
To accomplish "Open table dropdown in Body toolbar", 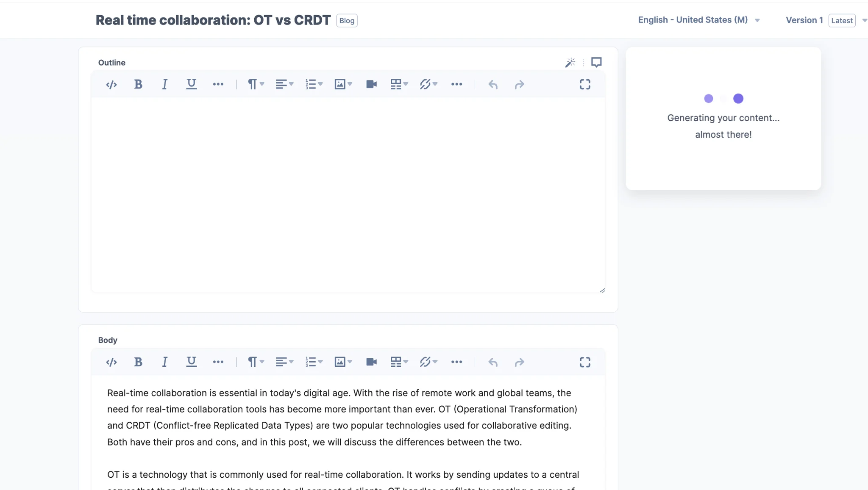I will point(399,362).
